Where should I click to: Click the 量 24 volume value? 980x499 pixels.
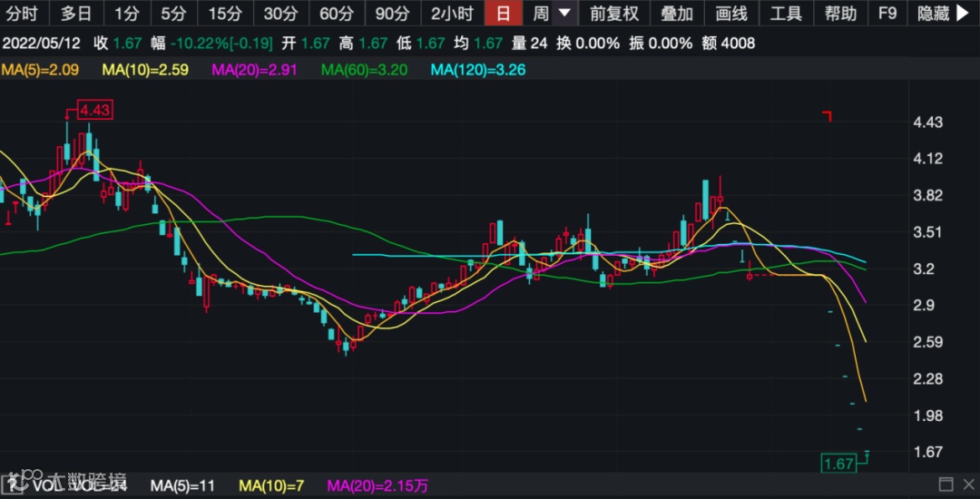point(529,43)
